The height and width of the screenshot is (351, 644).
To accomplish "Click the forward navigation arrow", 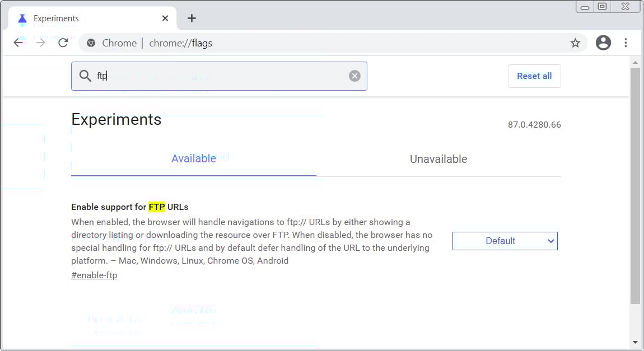I will click(40, 43).
